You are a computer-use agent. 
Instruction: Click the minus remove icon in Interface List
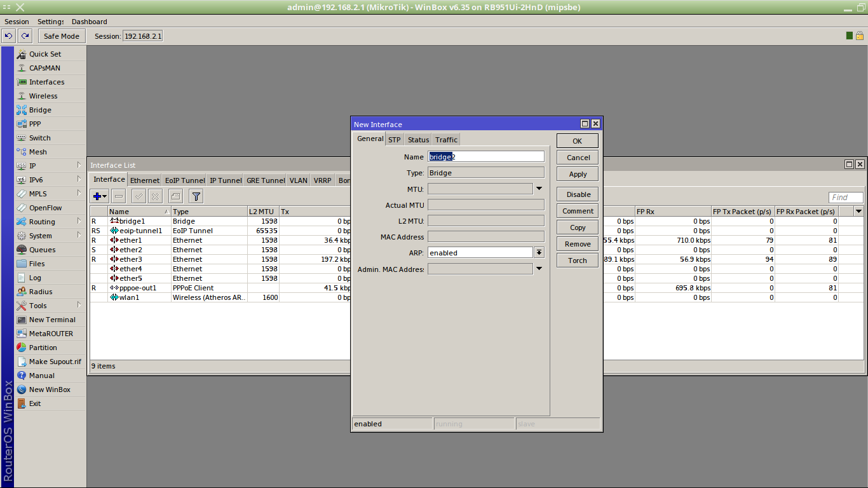click(x=119, y=196)
